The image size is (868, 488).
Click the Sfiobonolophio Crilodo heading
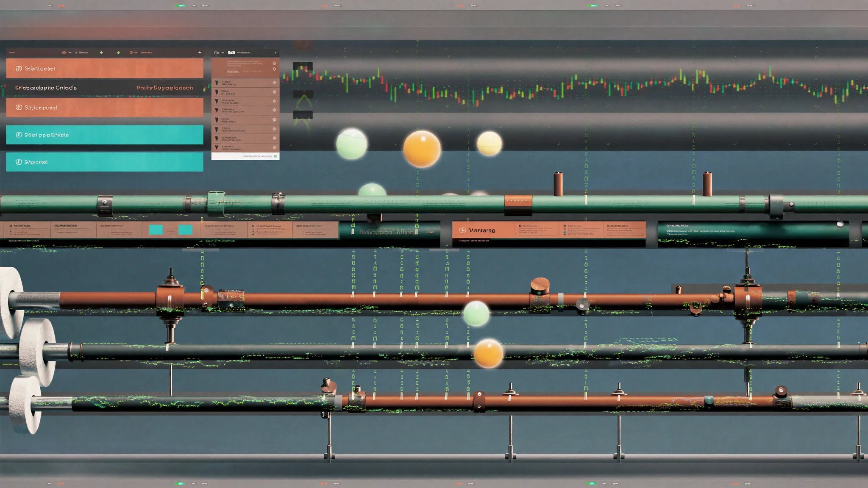click(46, 88)
